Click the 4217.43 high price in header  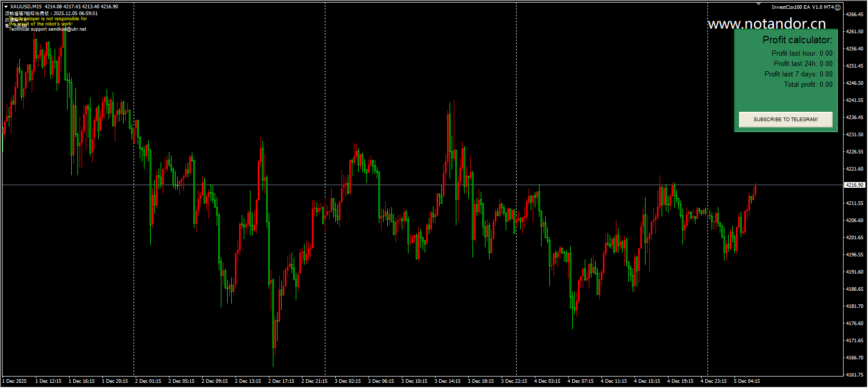point(72,7)
